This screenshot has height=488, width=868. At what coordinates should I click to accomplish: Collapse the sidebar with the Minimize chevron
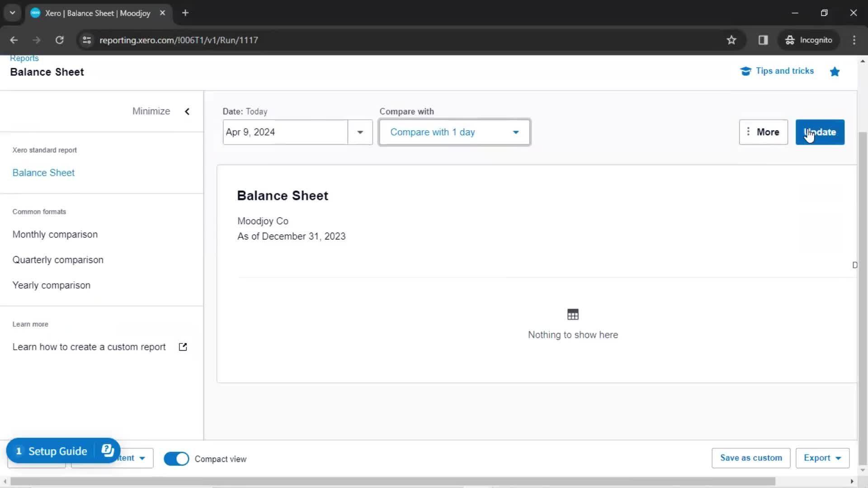187,112
